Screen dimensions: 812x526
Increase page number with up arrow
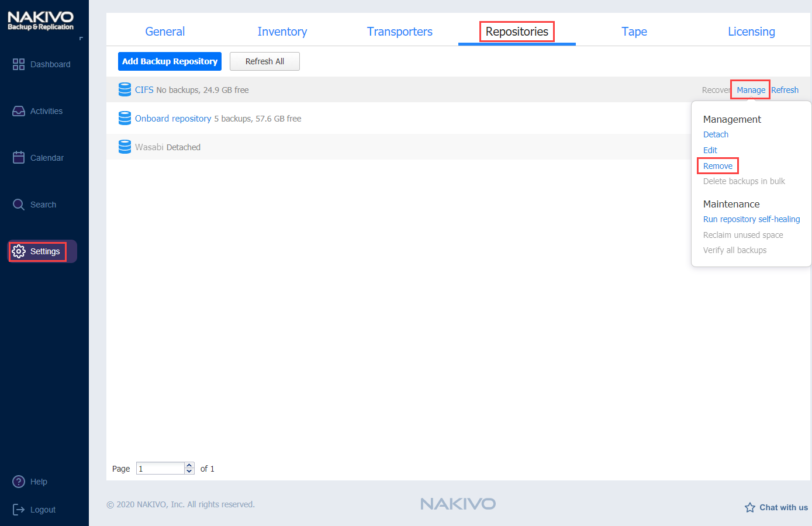coord(189,465)
